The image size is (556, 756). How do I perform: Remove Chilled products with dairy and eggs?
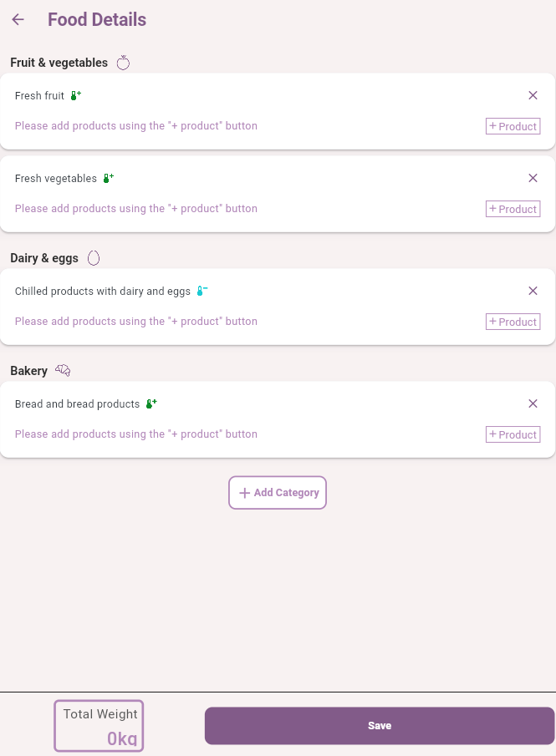pyautogui.click(x=533, y=291)
